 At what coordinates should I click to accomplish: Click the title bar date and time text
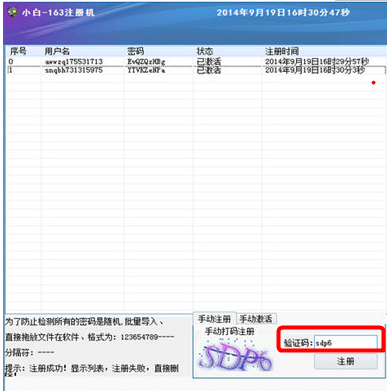[283, 13]
